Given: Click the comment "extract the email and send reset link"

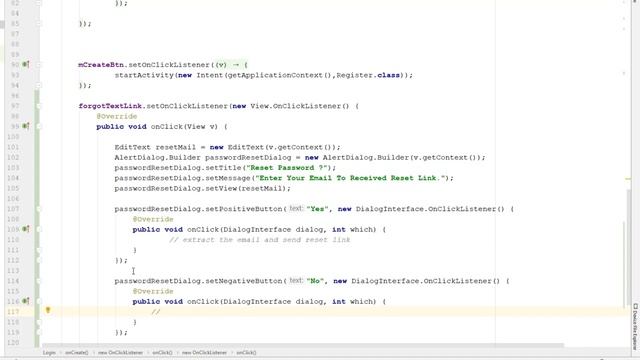Looking at the screenshot, I should [x=260, y=240].
